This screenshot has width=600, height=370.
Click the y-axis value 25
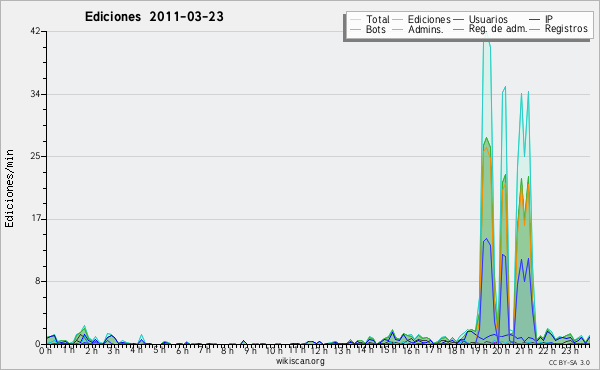click(x=36, y=156)
